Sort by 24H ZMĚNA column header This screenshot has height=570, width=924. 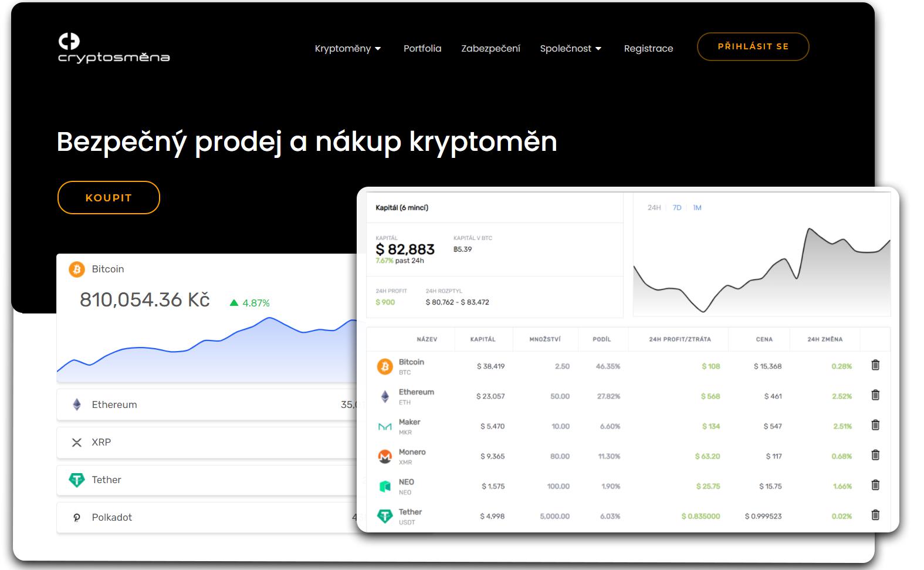[x=825, y=339]
